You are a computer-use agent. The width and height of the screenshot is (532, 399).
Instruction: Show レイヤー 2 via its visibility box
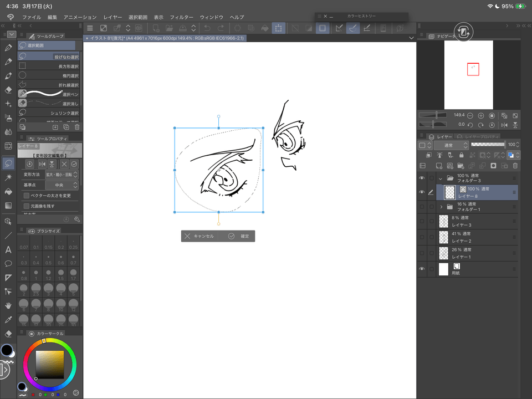422,237
